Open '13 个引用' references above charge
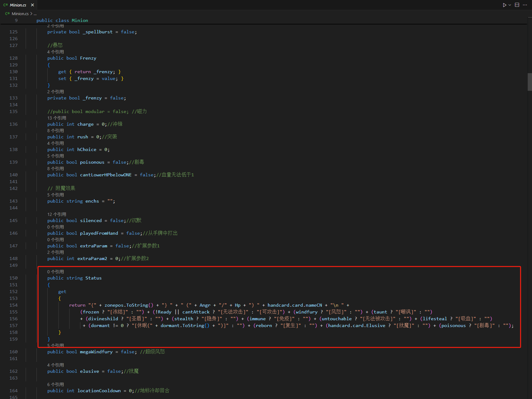 57,118
